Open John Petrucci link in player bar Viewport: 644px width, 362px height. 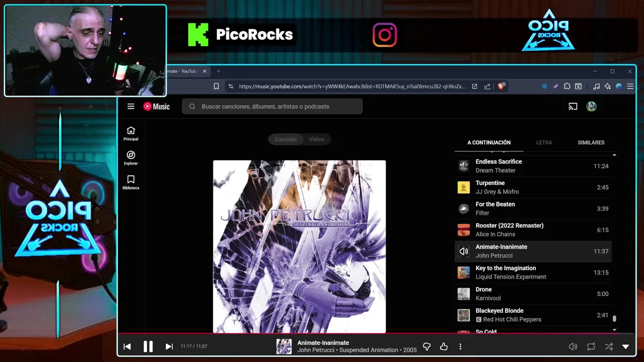tap(317, 350)
